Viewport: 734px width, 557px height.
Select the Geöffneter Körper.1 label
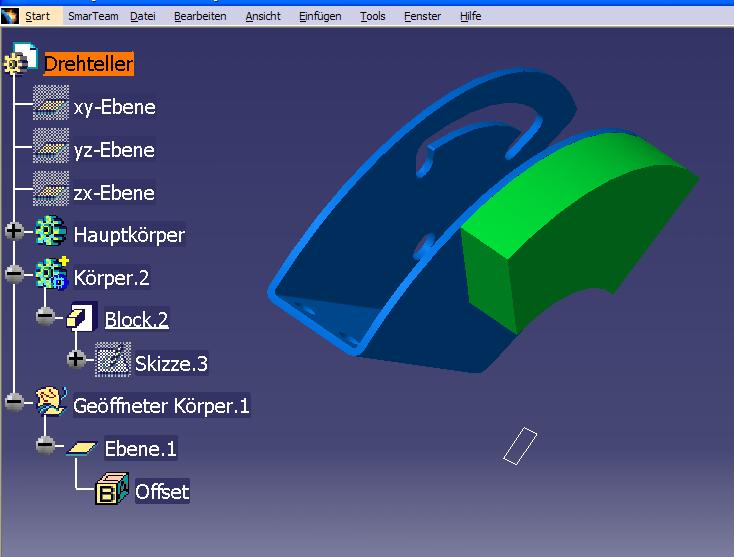pos(161,406)
